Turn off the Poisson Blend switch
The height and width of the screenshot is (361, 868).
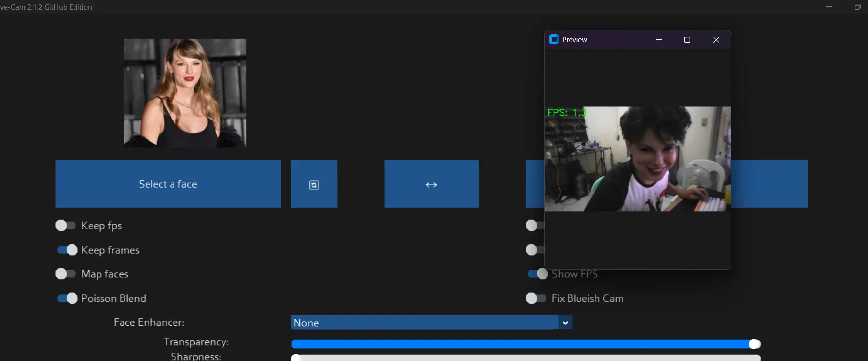pyautogui.click(x=67, y=298)
